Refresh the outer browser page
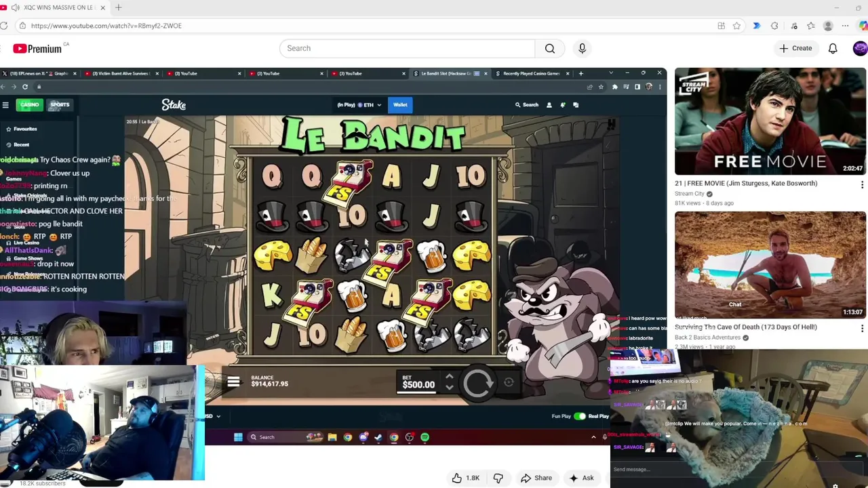Image resolution: width=868 pixels, height=488 pixels. click(4, 26)
